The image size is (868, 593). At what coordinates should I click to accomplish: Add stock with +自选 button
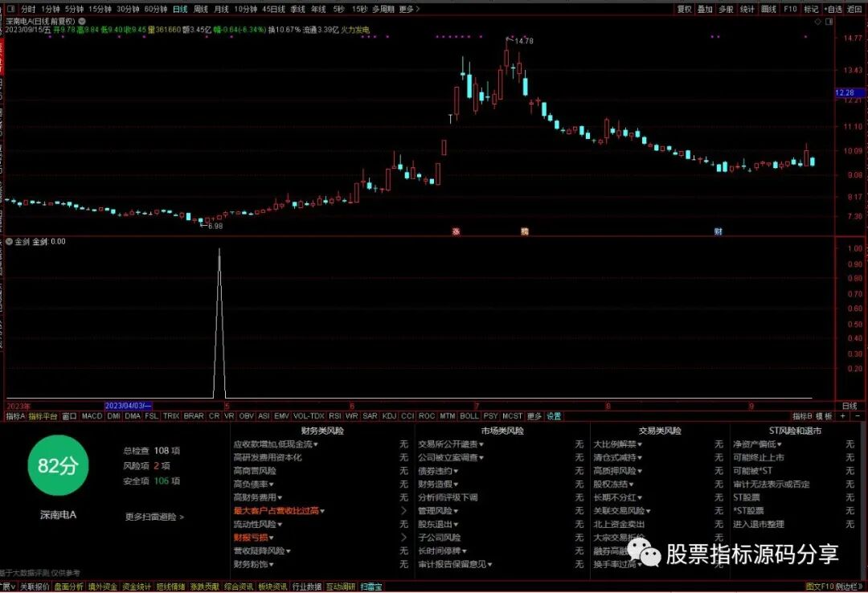833,10
